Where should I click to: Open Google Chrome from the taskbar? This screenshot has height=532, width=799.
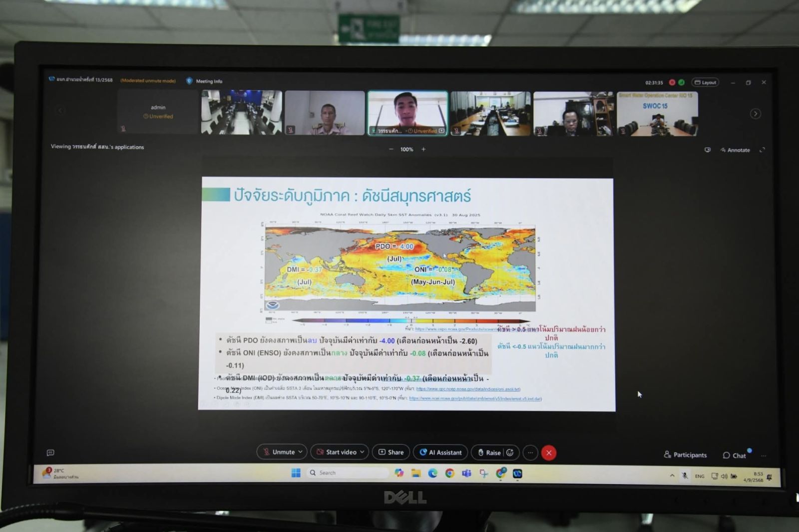point(449,473)
